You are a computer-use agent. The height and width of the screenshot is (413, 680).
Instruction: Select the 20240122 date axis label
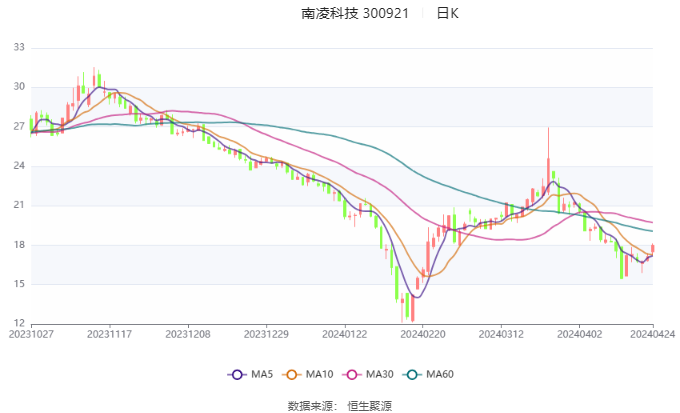tap(344, 334)
